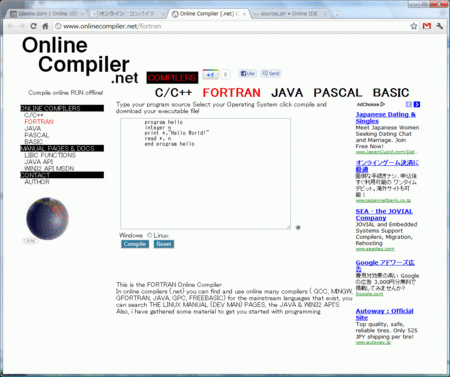Open FORTRAN in the top navigation
The image size is (450, 377).
click(232, 93)
